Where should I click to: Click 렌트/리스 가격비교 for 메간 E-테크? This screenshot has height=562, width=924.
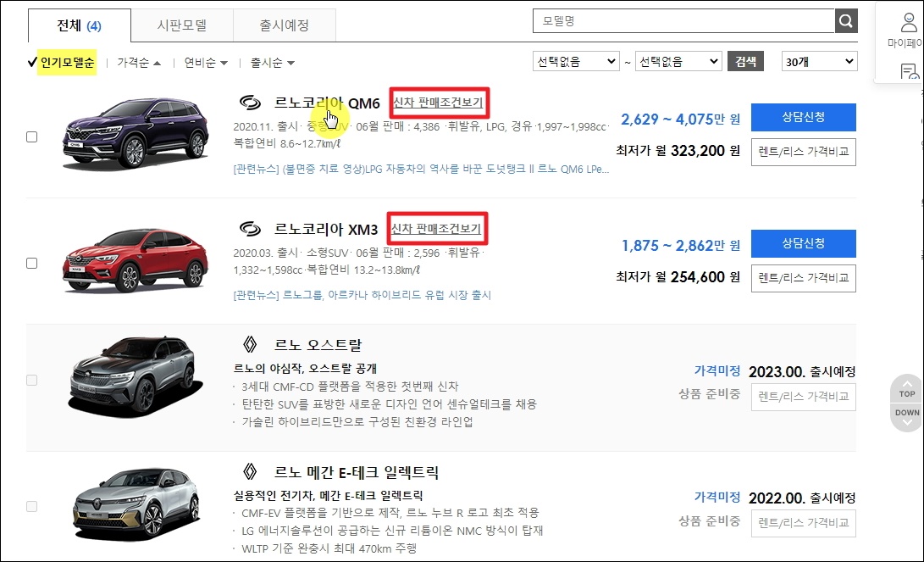(803, 522)
